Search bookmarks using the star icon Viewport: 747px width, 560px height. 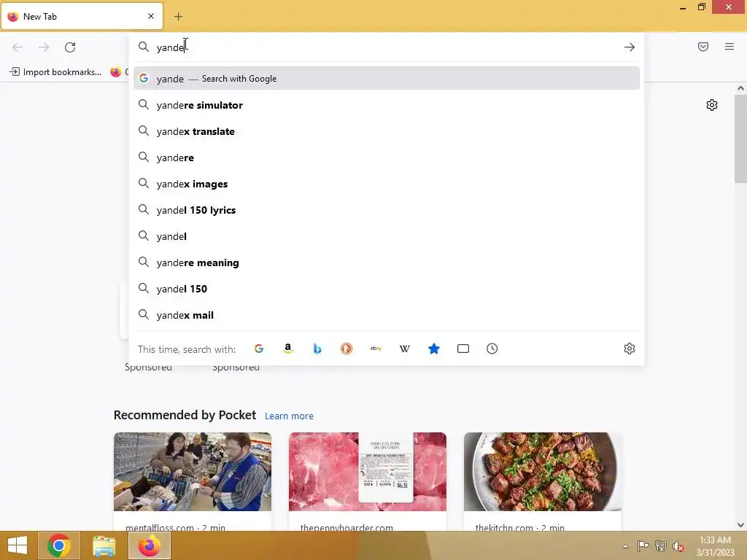click(434, 349)
